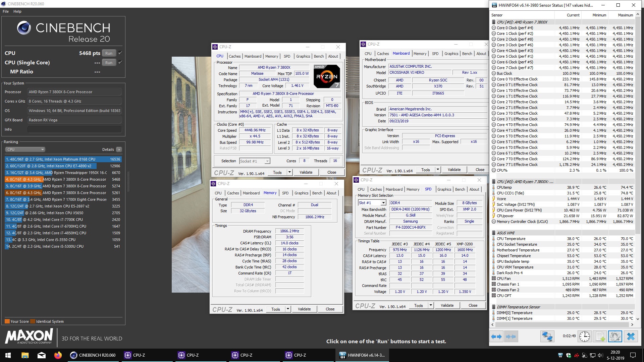The width and height of the screenshot is (644, 362).
Task: Expand ranking details arrow button
Action: coord(119,149)
